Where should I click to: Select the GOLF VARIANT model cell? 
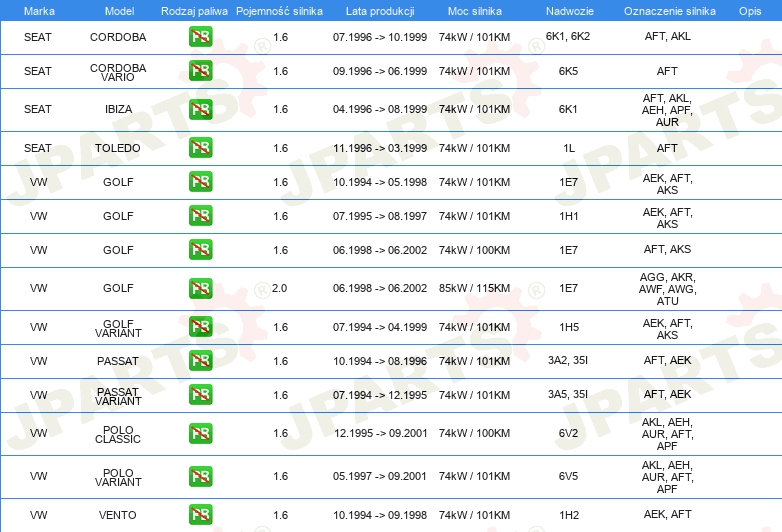click(x=118, y=329)
